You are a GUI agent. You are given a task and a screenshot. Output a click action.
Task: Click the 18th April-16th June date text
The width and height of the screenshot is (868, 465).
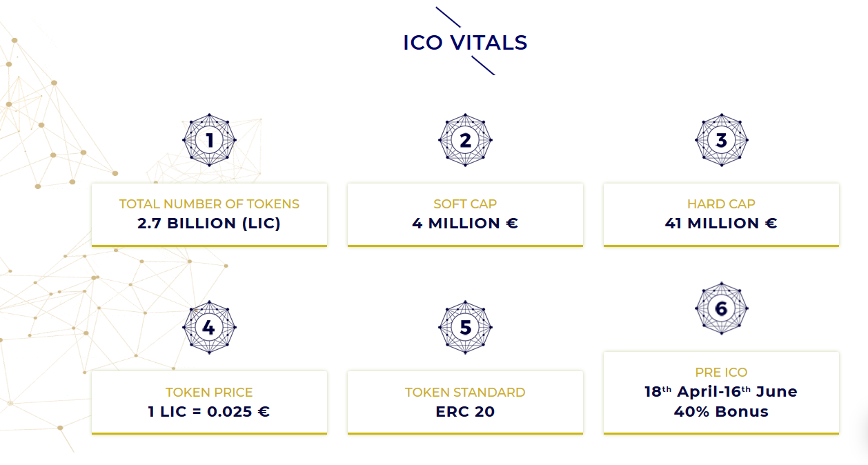721,391
